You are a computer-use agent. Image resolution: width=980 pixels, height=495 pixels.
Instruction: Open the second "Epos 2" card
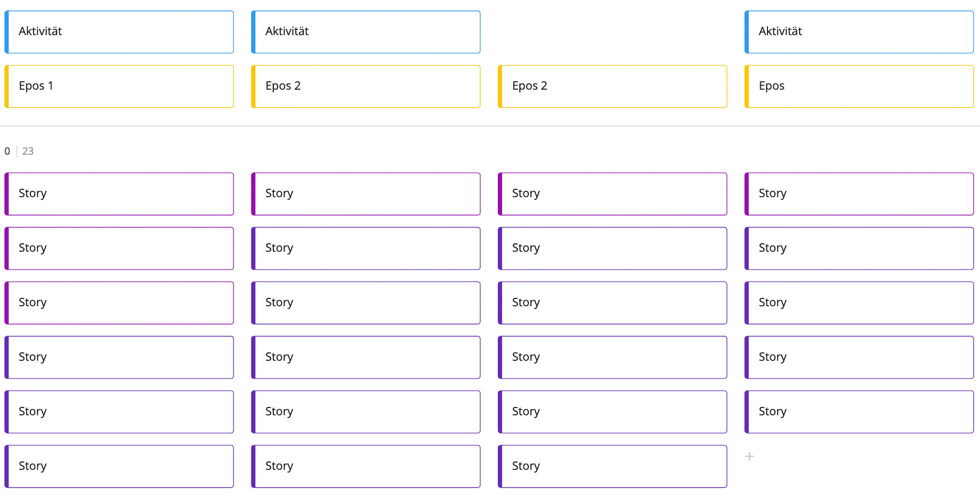pos(612,86)
